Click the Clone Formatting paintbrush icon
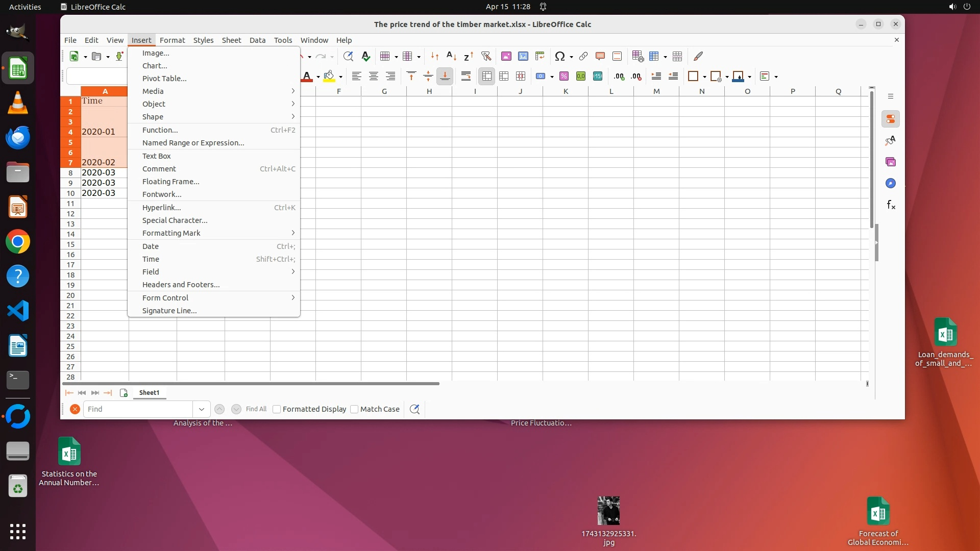 [x=698, y=56]
